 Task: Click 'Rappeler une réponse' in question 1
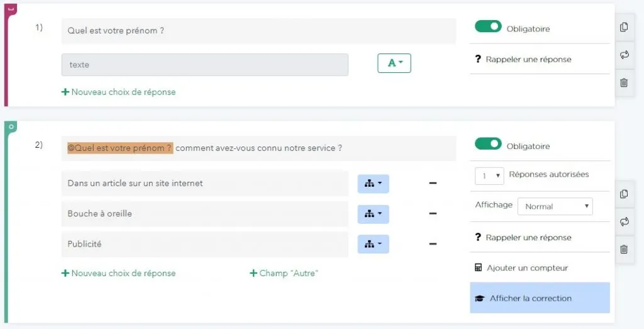point(528,60)
